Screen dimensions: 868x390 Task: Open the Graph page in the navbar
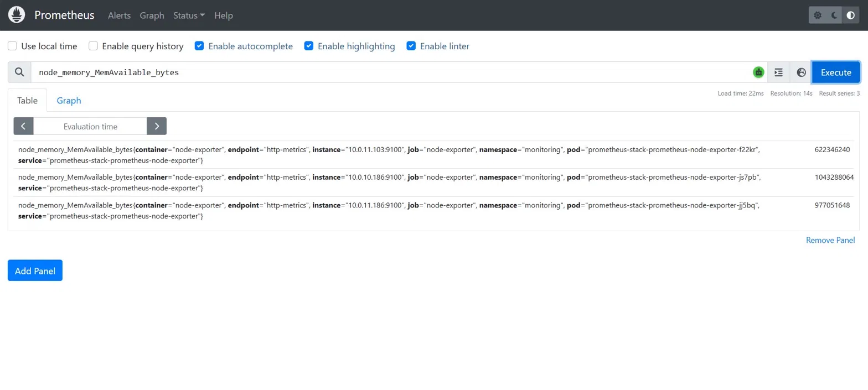point(152,15)
